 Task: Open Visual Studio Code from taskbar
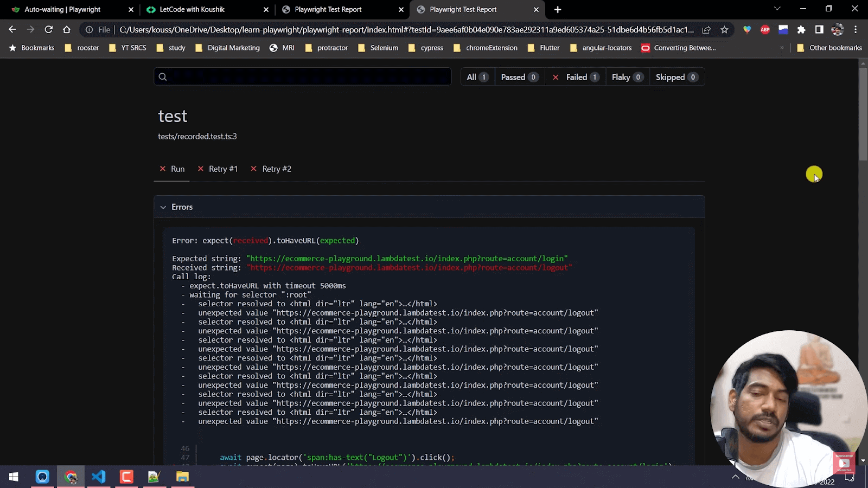98,477
